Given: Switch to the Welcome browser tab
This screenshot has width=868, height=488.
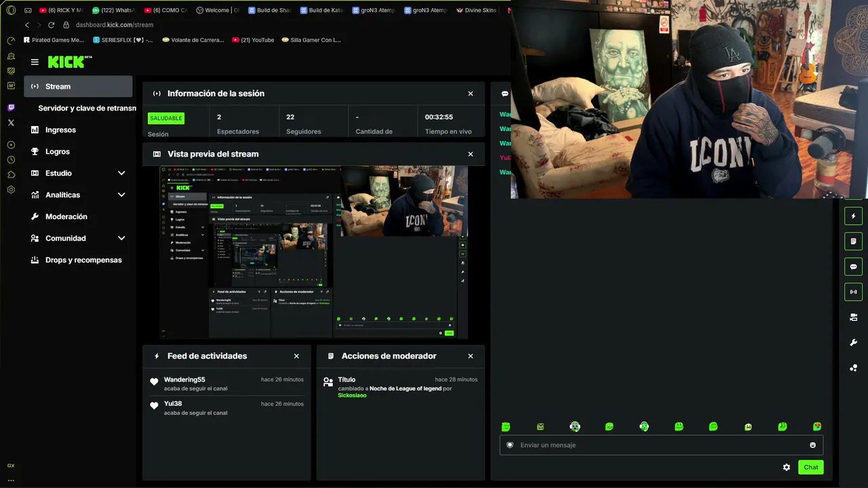Looking at the screenshot, I should coord(218,10).
